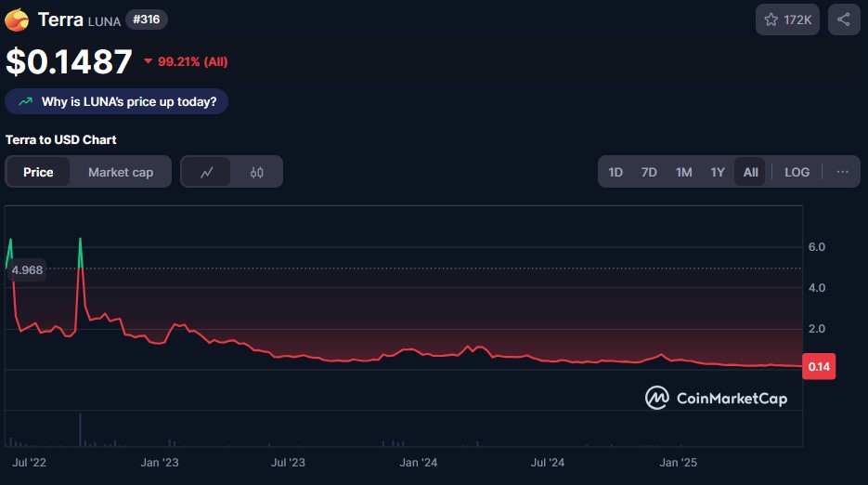Screen dimensions: 868x485
Task: Open 'Why is LUNA's price up today?'
Action: (x=116, y=101)
